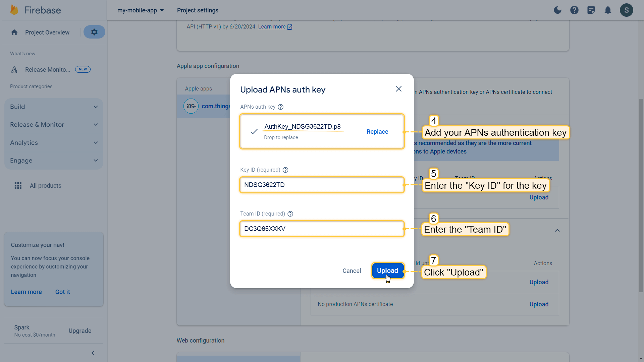Click the Key ID input field
This screenshot has height=362, width=644.
(322, 185)
